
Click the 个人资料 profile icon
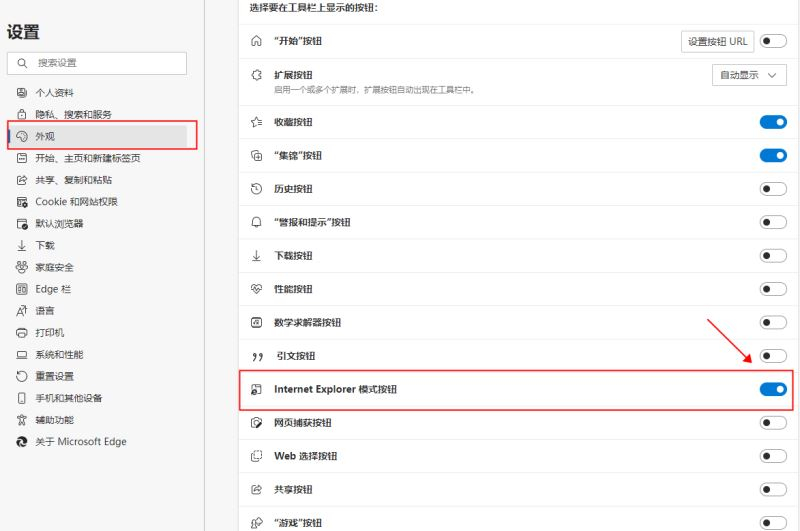coord(22,92)
